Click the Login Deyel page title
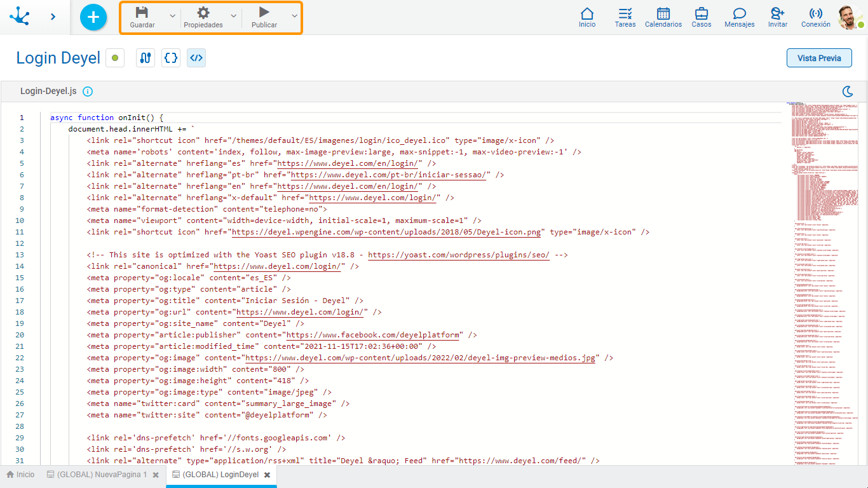Viewport: 868px width, 488px height. point(58,58)
